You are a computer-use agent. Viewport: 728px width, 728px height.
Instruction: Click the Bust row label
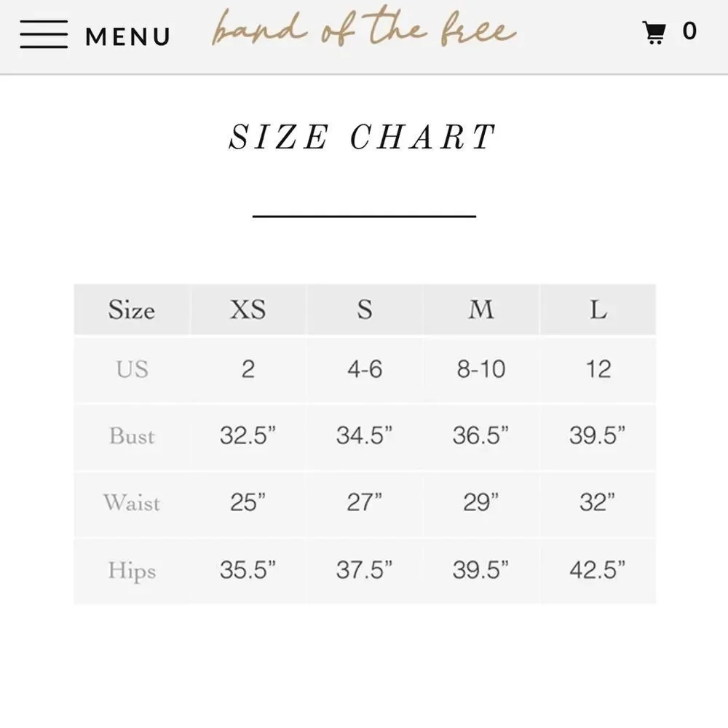pos(132,436)
